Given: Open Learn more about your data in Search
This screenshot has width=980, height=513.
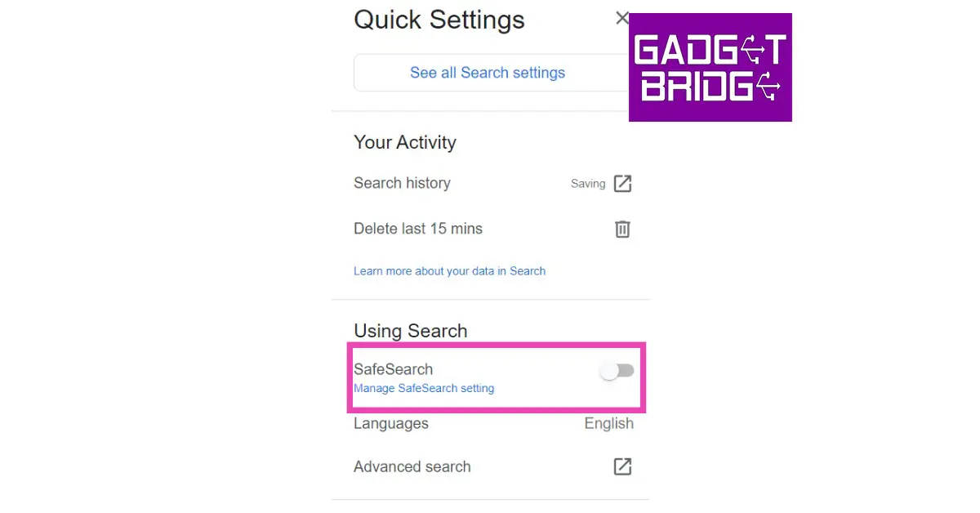Looking at the screenshot, I should point(449,271).
